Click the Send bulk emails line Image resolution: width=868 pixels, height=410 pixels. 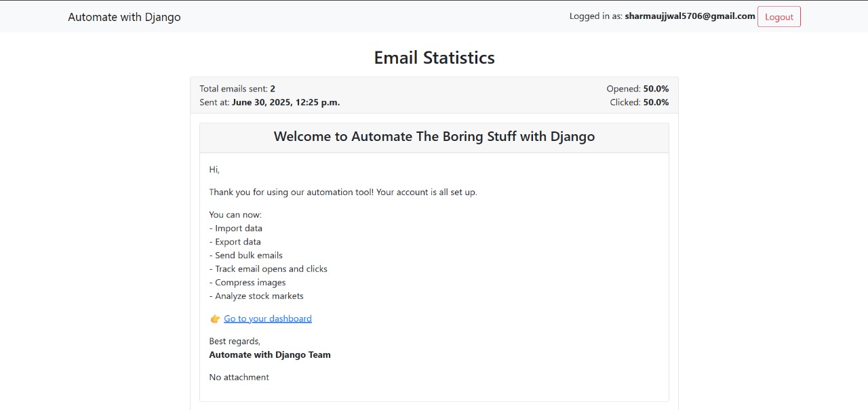246,255
